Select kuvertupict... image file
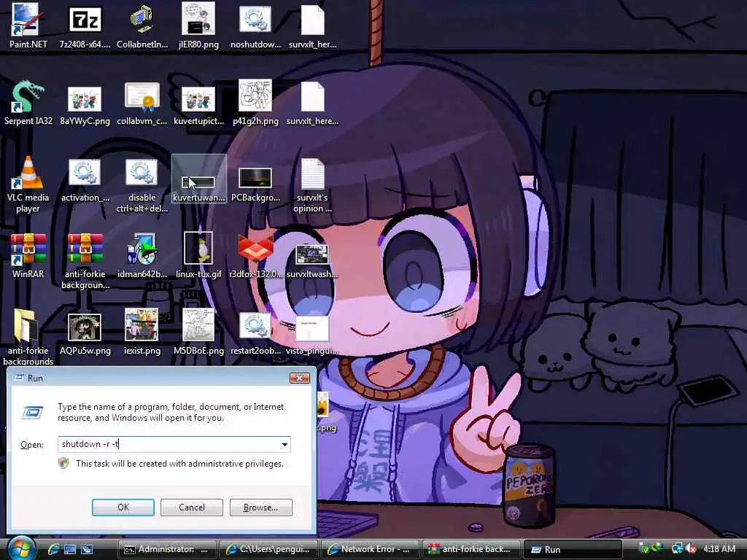747x560 pixels. click(198, 105)
